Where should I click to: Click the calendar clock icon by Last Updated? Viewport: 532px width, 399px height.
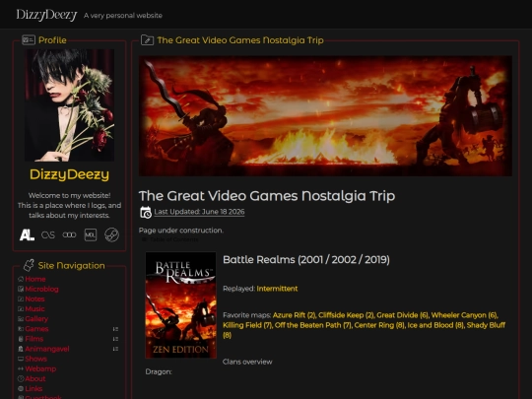[x=146, y=212]
